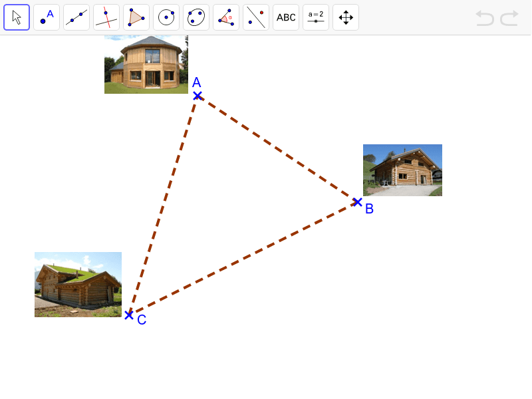Click the label A

point(196,82)
